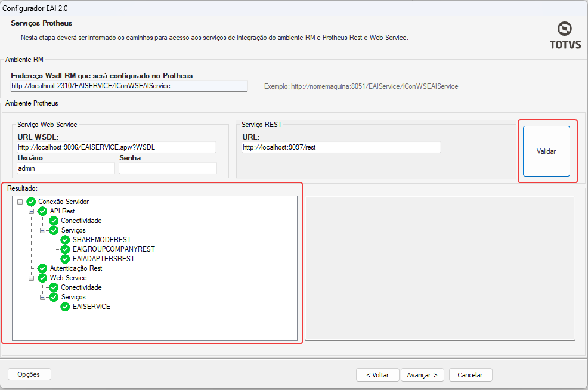The image size is (588, 390).
Task: Go back with the Voltar button
Action: click(x=377, y=375)
